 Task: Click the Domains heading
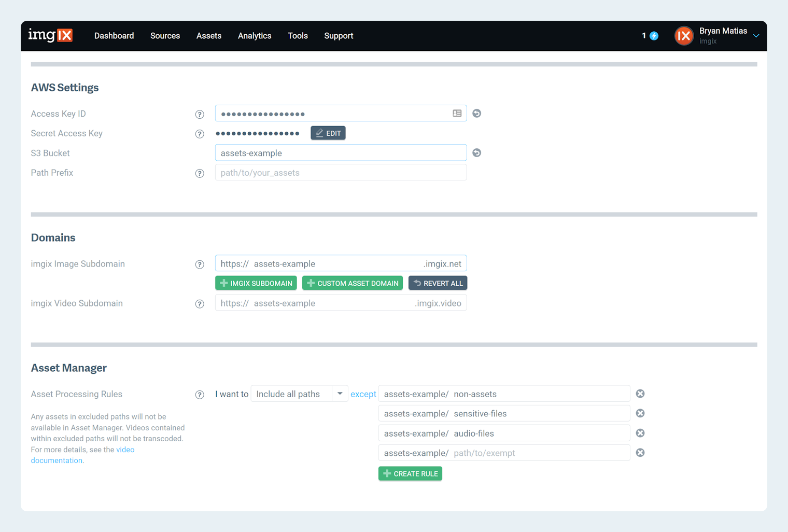pyautogui.click(x=53, y=237)
